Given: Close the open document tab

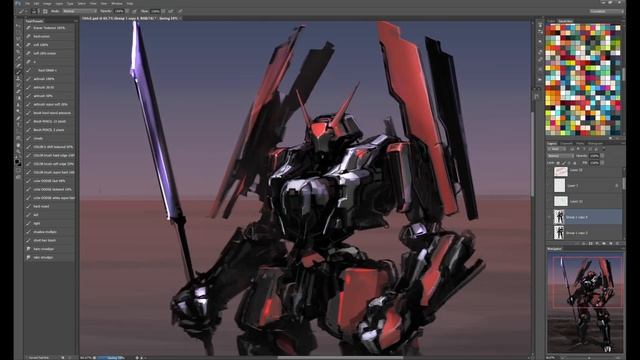Looking at the screenshot, I should click(x=180, y=18).
